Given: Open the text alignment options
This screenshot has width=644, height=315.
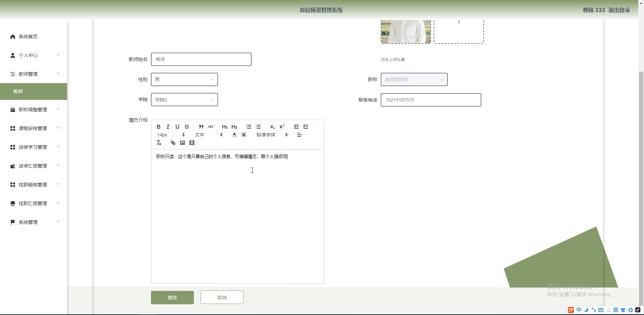Looking at the screenshot, I should click(299, 135).
